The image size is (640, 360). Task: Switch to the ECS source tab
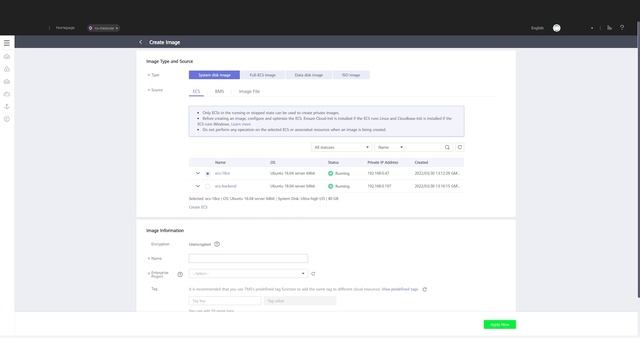coord(196,91)
